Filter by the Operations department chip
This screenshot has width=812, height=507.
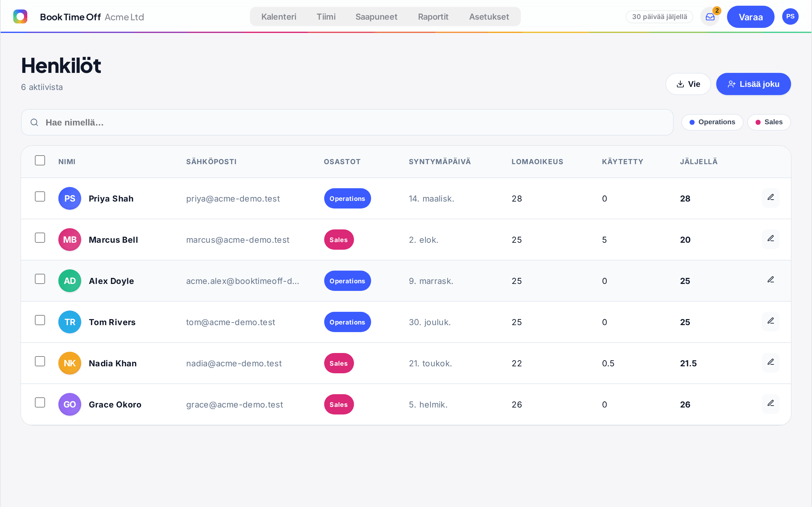click(x=712, y=122)
